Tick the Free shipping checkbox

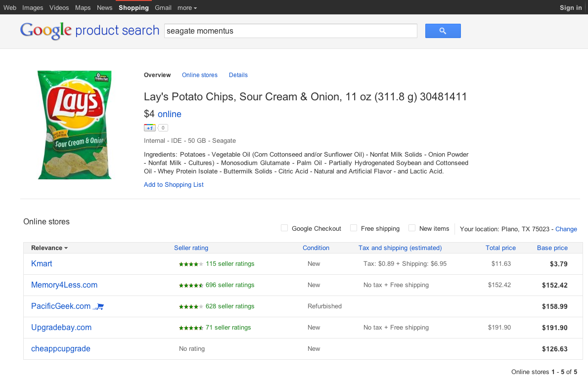click(x=353, y=228)
